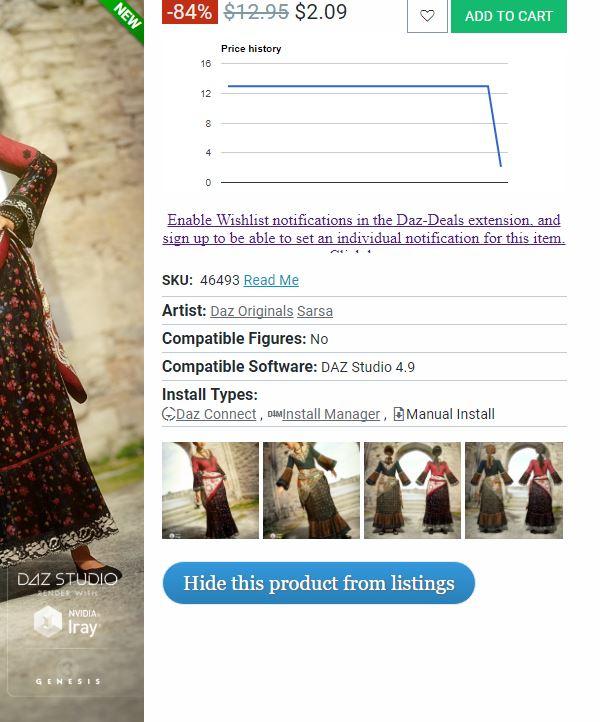
Task: Open the Read Me link
Action: coord(271,280)
